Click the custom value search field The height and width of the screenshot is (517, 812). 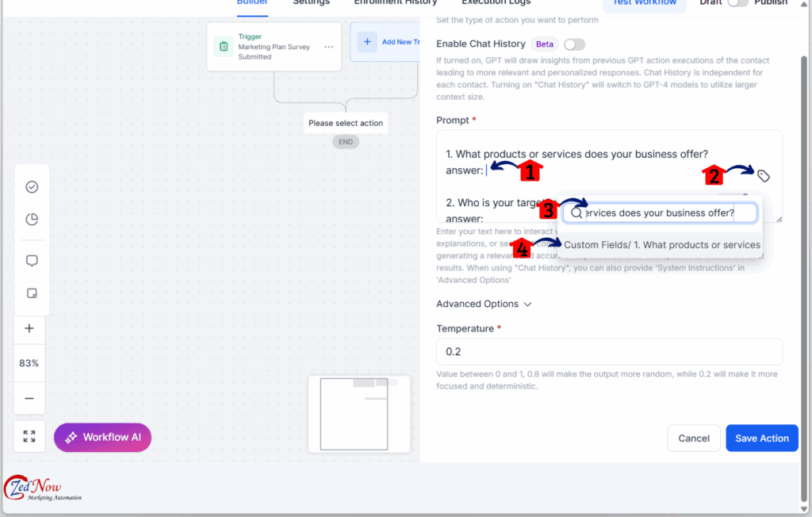pos(660,213)
